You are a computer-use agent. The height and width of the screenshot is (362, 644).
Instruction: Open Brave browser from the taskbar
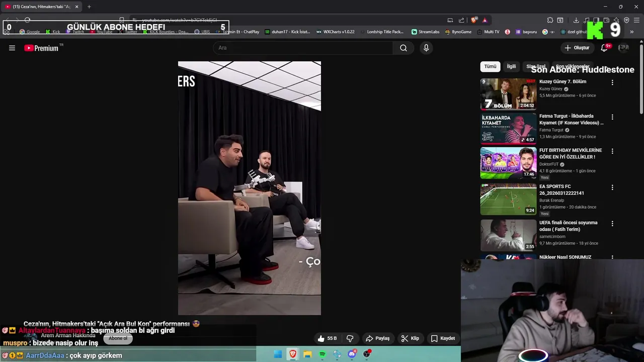point(292,354)
